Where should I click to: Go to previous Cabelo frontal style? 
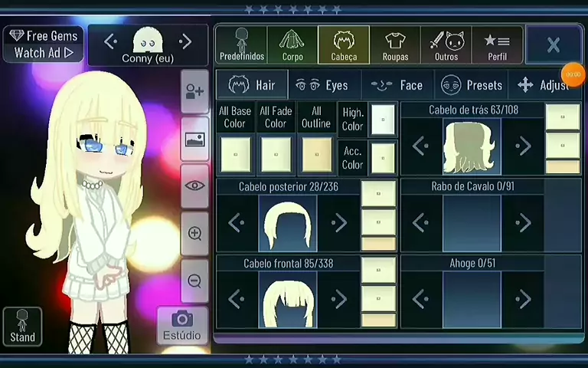click(237, 300)
